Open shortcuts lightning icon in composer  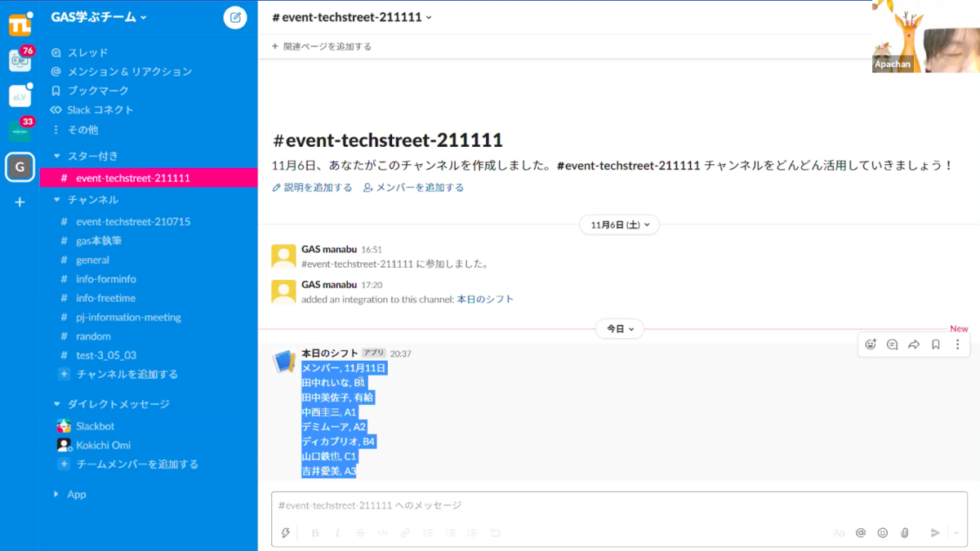[286, 533]
